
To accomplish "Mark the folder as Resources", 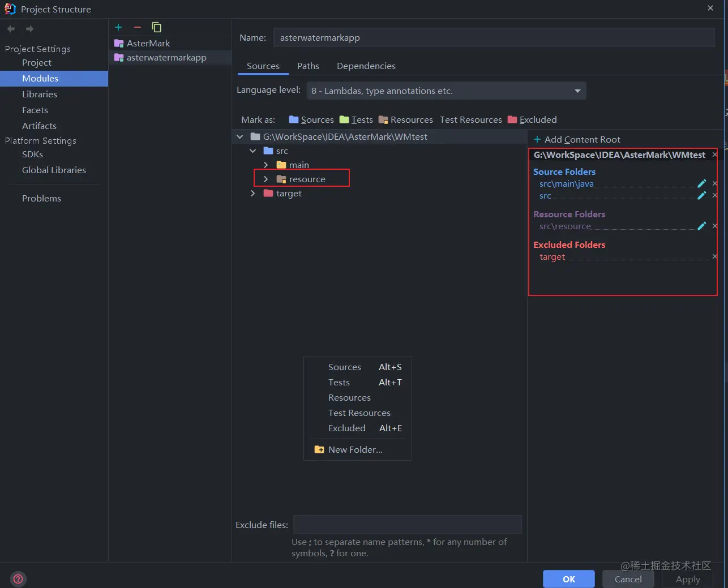I will point(405,119).
